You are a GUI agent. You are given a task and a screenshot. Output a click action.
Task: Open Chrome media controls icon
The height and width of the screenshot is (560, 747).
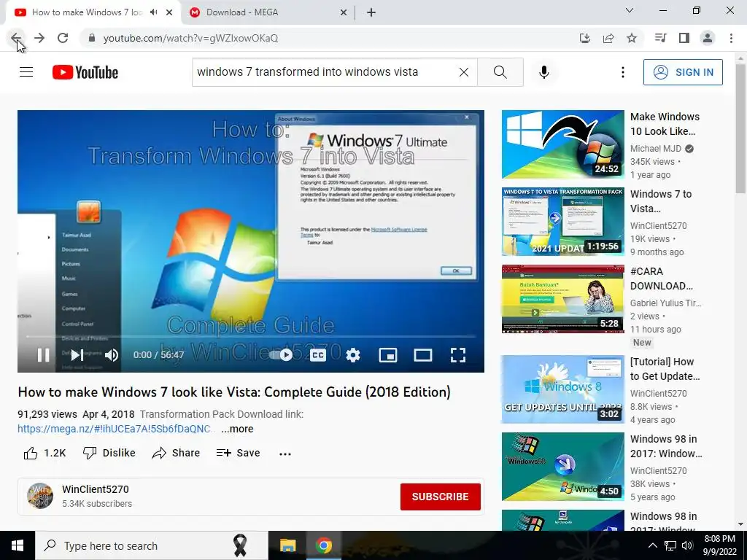(x=660, y=38)
